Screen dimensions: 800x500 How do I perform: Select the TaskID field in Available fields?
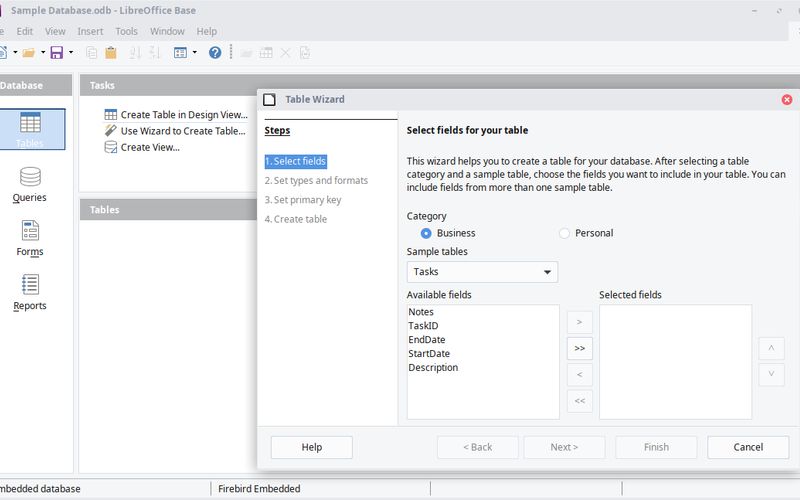coord(423,326)
